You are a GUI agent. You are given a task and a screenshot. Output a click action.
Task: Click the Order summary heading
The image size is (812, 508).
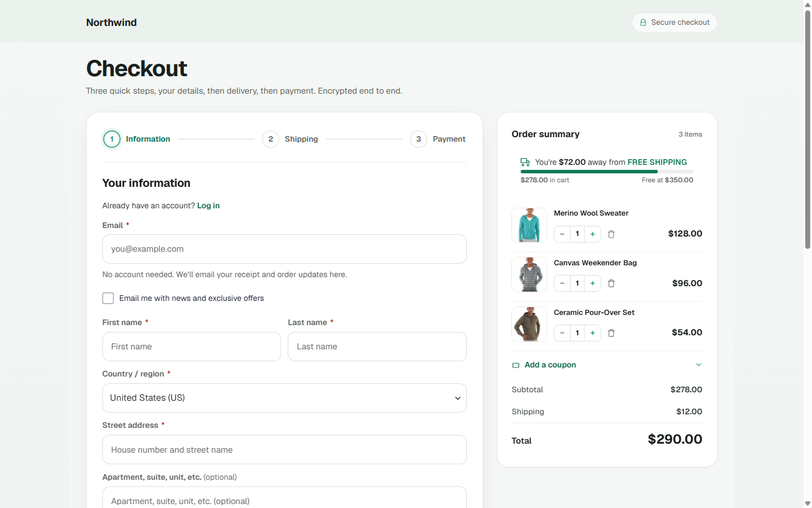point(545,134)
